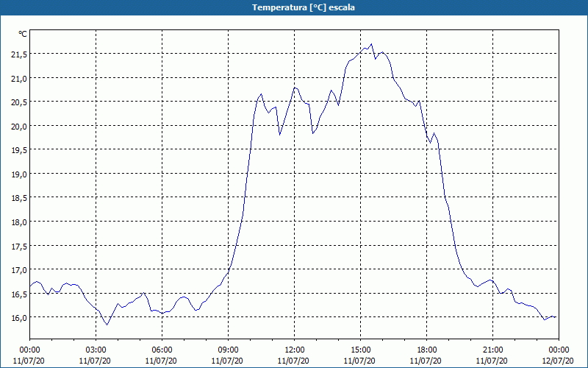Click the curve's lowest point near 03:30
Screen dimensions: 588x368
point(107,325)
